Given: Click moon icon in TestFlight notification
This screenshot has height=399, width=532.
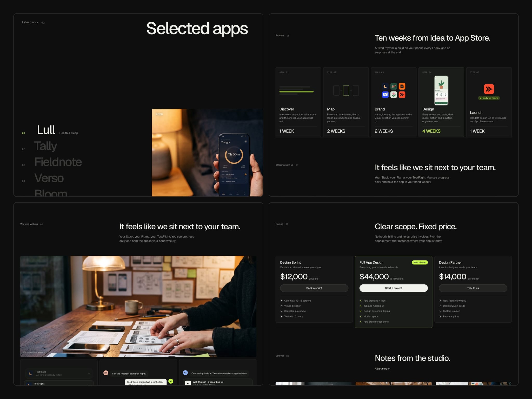Looking at the screenshot, I should [30, 373].
